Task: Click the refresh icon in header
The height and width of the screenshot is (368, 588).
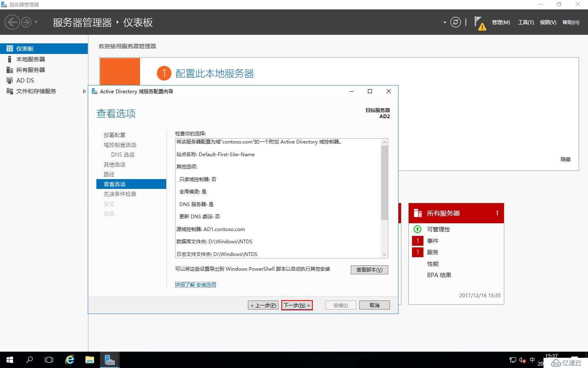Action: click(x=455, y=22)
